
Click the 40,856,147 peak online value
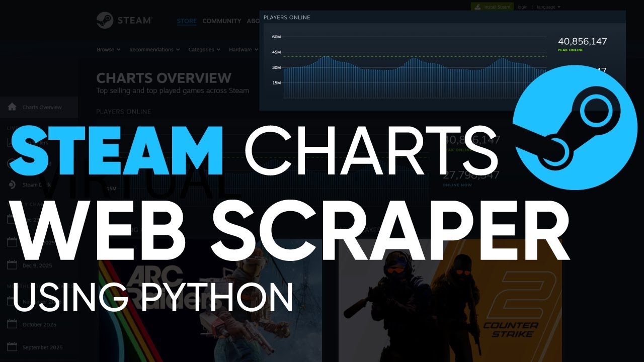(x=583, y=41)
